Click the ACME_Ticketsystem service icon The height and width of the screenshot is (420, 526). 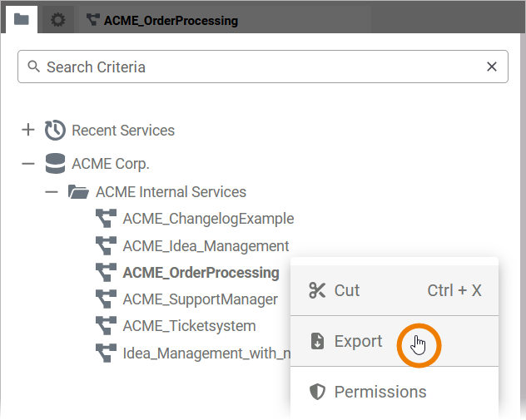106,325
